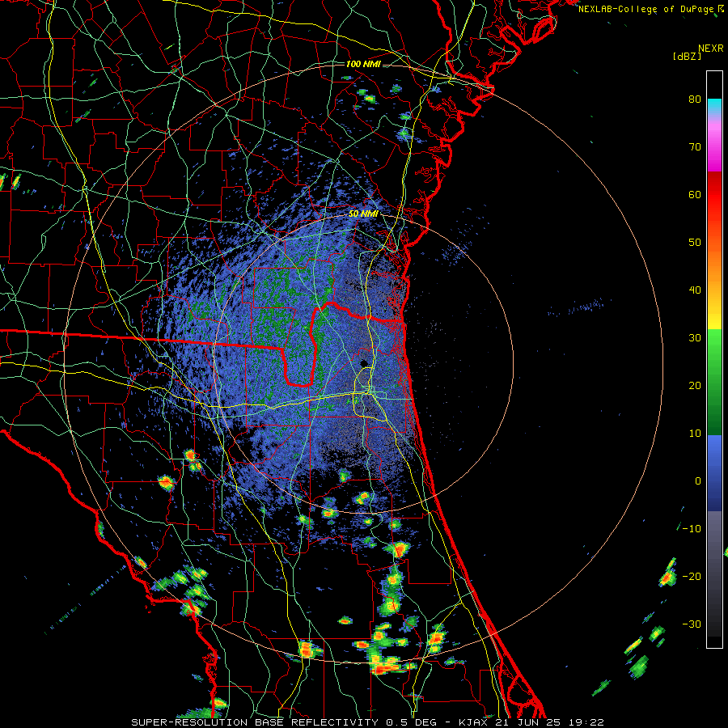Click the black radar site dot at the rings' center

tap(363, 363)
